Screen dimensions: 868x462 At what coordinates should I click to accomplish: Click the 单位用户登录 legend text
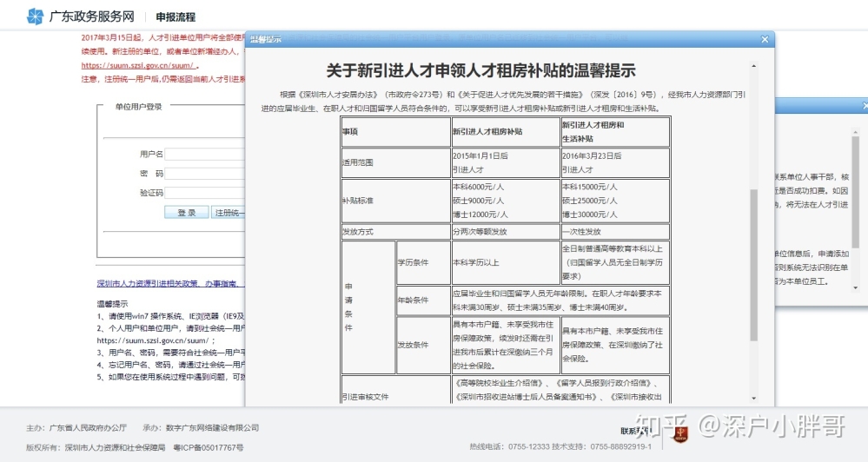click(x=138, y=107)
